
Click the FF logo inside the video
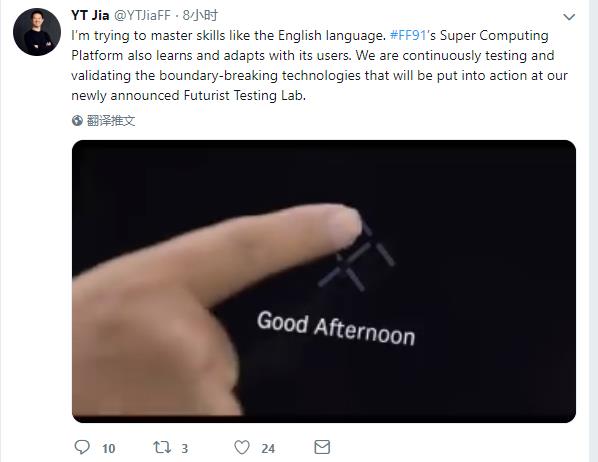tap(357, 259)
